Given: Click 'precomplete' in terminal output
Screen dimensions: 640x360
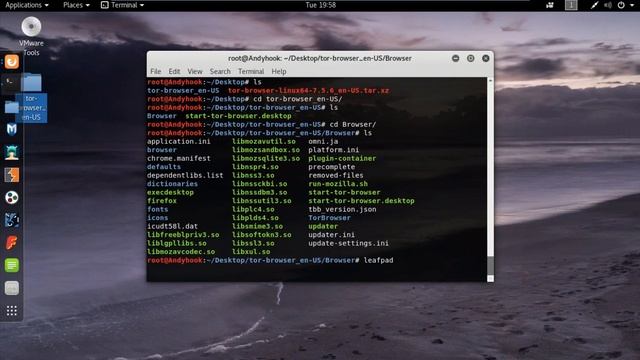Looking at the screenshot, I should tap(331, 167).
